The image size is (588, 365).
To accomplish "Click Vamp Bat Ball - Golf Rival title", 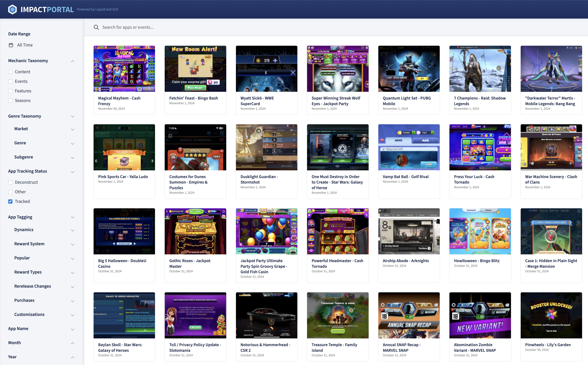I will [406, 177].
